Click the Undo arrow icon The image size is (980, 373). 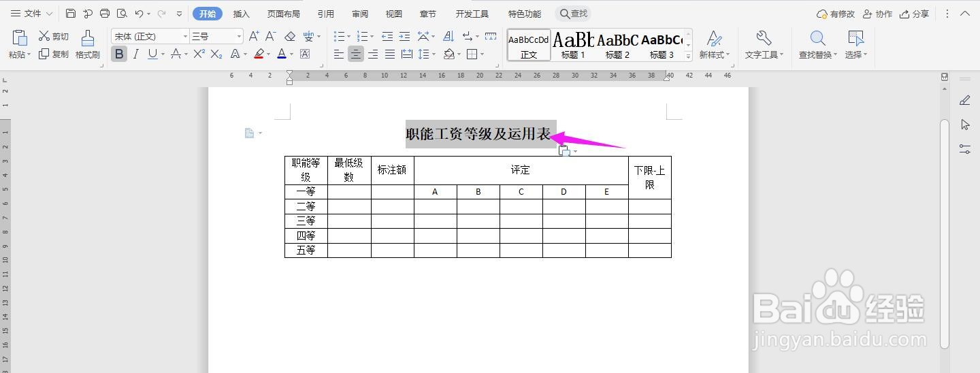pos(139,14)
